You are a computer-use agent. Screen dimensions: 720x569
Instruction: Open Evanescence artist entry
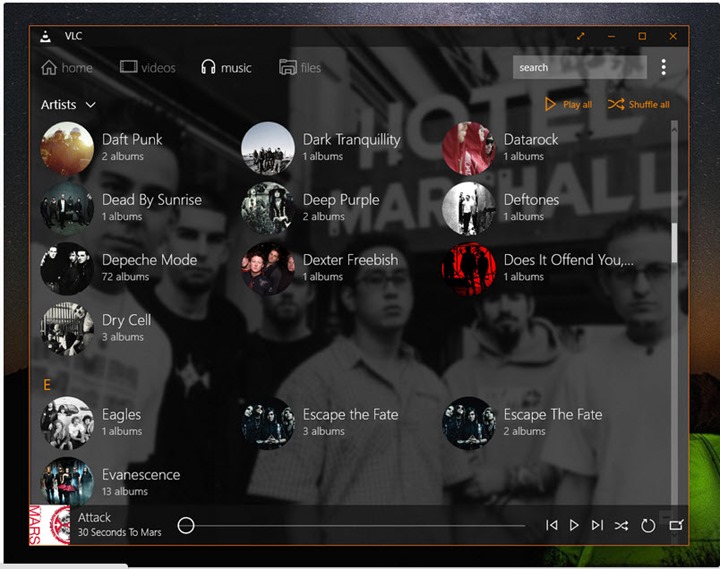pos(110,482)
